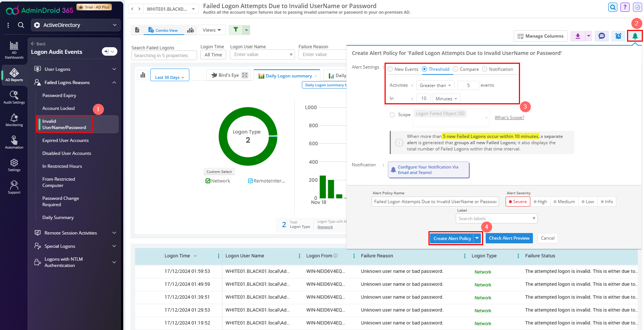644x330 pixels.
Task: Click the alert bell icon in toolbar
Action: click(635, 36)
